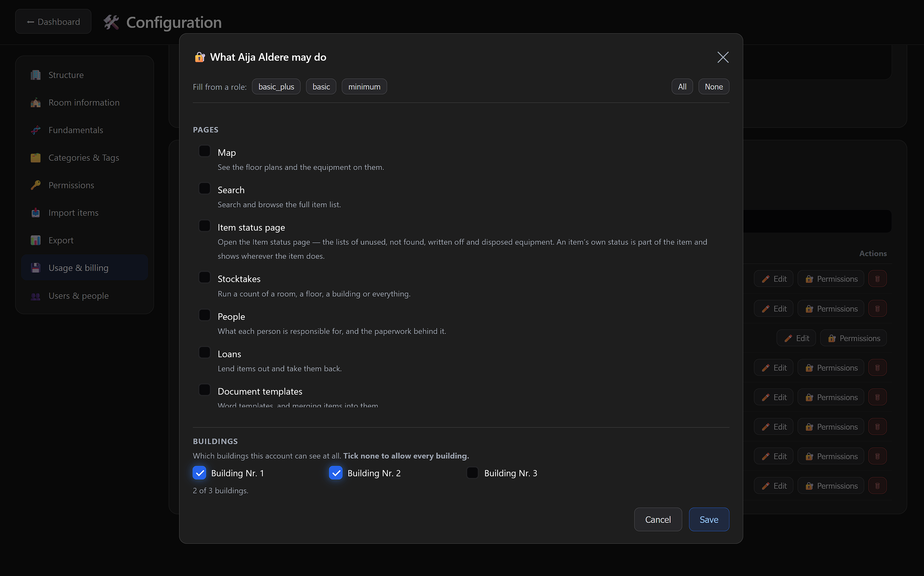
Task: Open Users & people sidebar item
Action: [x=85, y=296]
